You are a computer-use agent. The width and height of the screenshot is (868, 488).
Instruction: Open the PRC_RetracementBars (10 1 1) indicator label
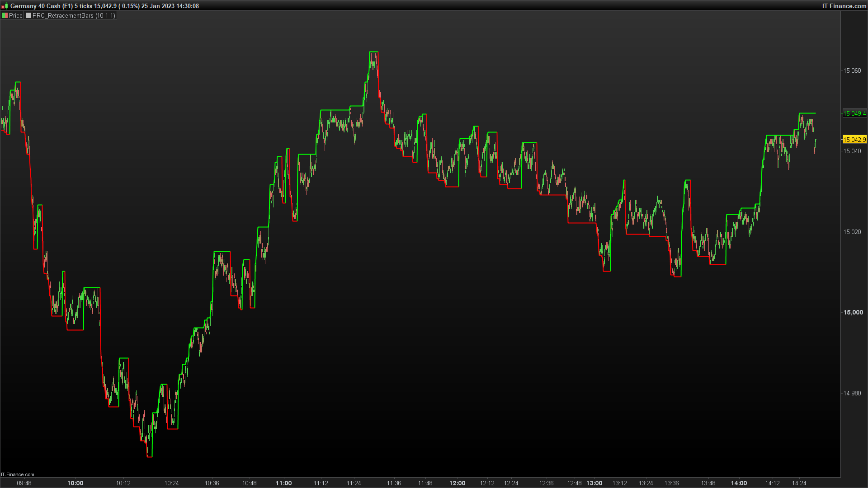74,15
